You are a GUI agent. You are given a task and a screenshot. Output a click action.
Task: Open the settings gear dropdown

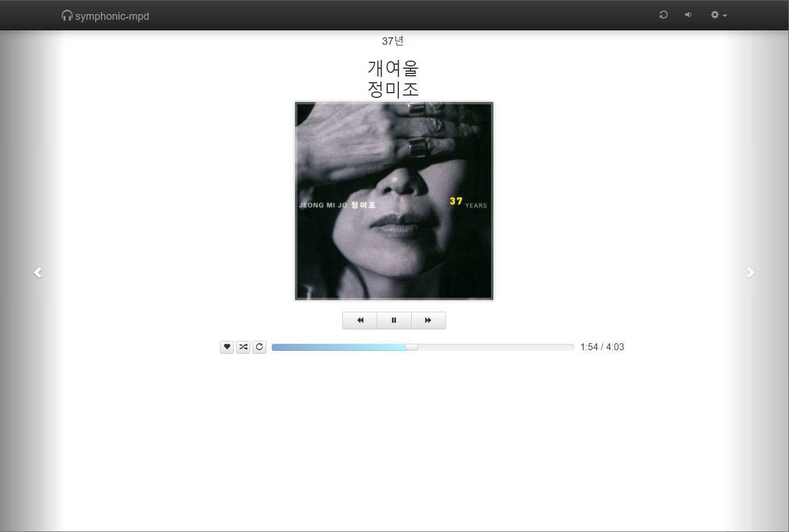pyautogui.click(x=718, y=15)
